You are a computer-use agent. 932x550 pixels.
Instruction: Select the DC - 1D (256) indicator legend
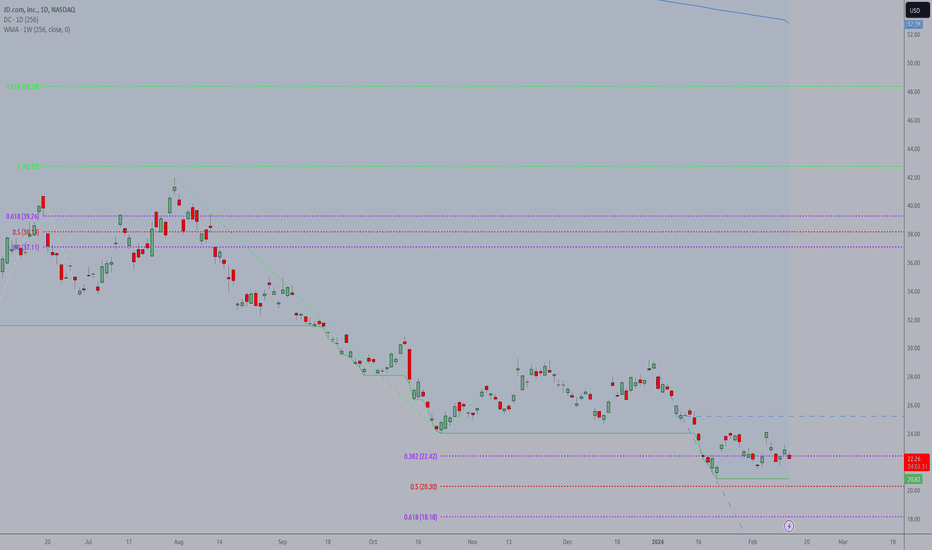(x=21, y=20)
